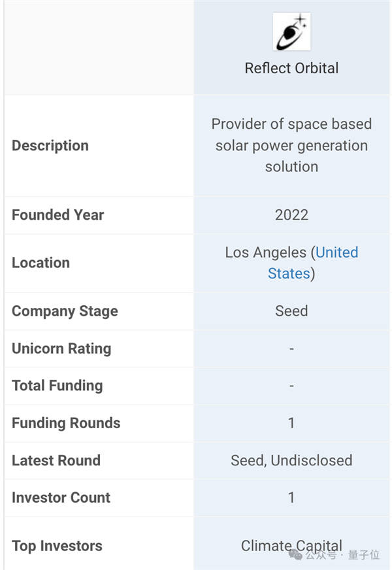Click the Reflect Orbital company name
Screen dimensions: 392x570
click(291, 68)
